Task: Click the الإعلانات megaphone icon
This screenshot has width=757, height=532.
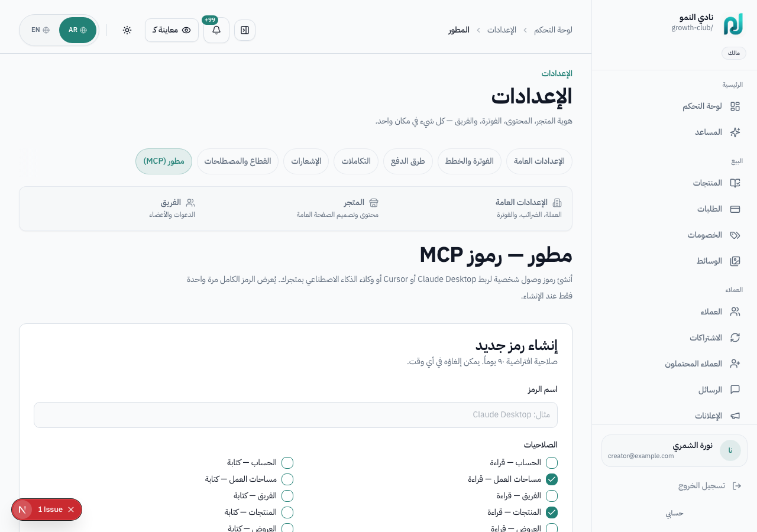Action: [735, 416]
